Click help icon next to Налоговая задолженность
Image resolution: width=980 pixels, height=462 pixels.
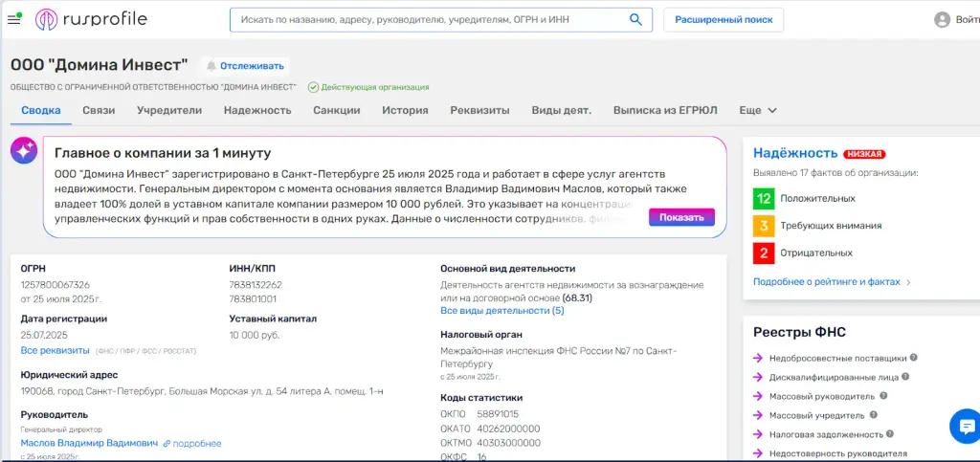pyautogui.click(x=889, y=433)
